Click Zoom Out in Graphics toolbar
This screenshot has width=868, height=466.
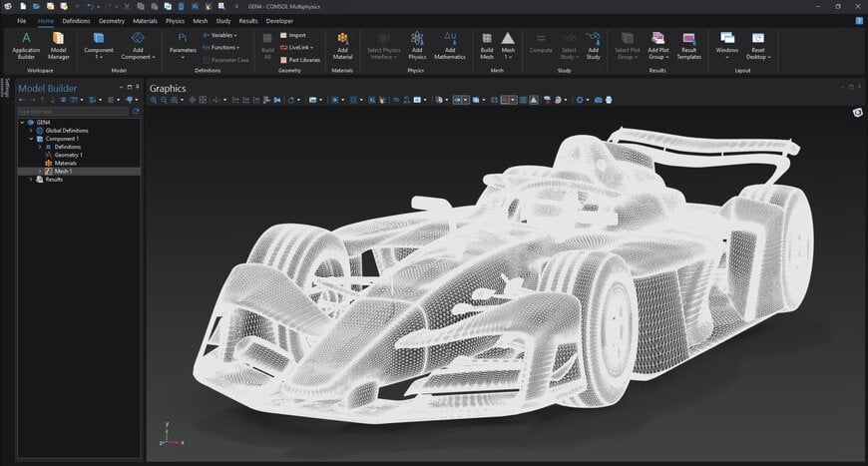164,100
